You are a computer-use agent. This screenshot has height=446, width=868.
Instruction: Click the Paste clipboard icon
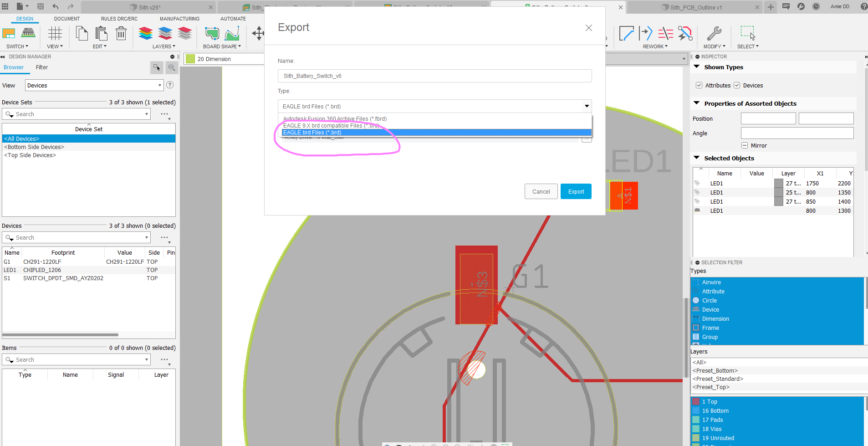pos(101,33)
